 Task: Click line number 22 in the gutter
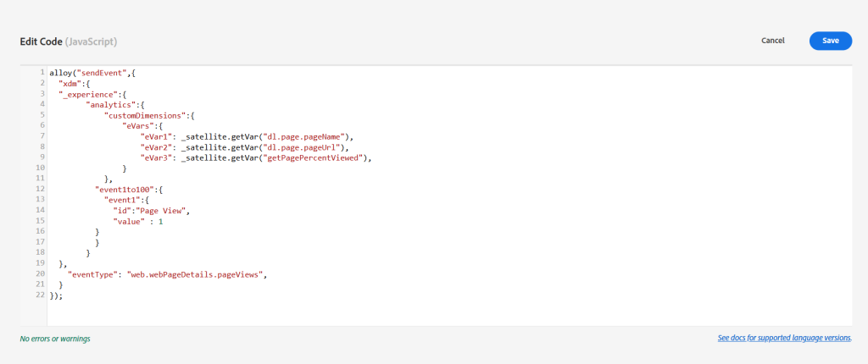[40, 295]
